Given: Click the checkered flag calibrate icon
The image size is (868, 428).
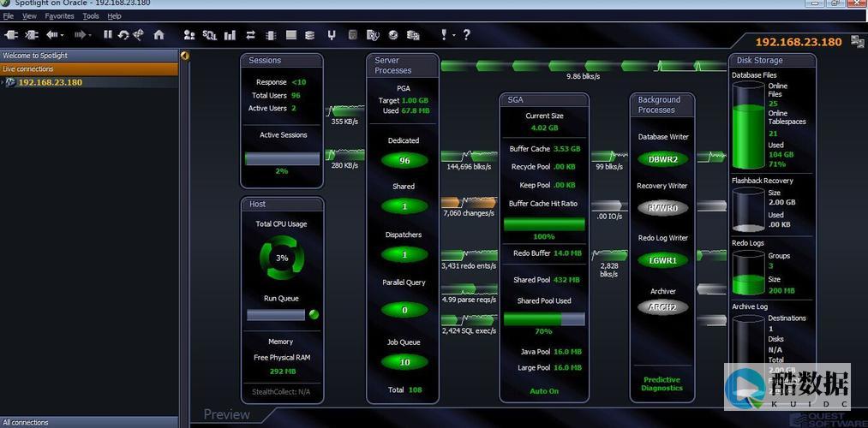Looking at the screenshot, I should click(139, 35).
